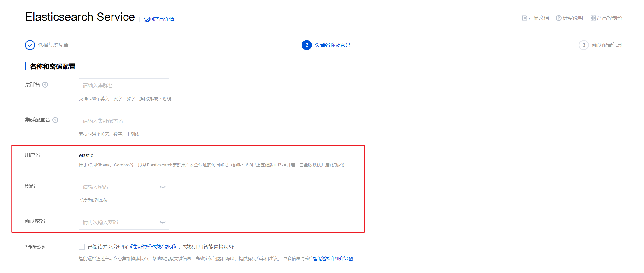Click the username value elastic
644x273 pixels.
click(x=86, y=155)
